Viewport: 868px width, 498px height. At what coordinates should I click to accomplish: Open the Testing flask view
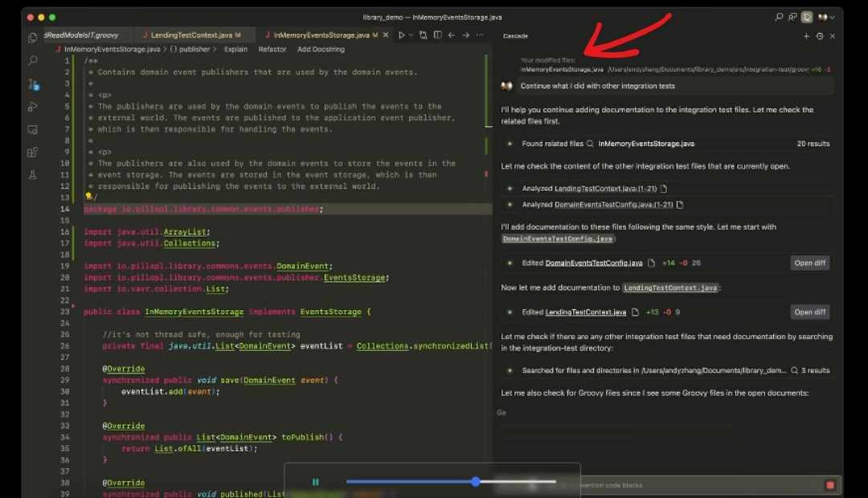click(33, 175)
